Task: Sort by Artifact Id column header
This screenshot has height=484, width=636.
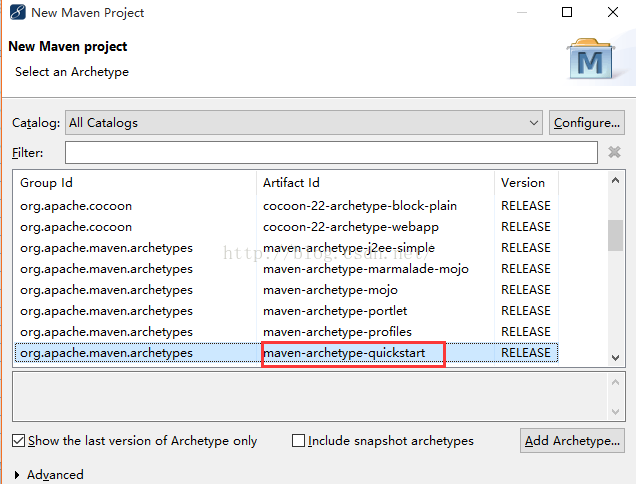Action: tap(375, 183)
